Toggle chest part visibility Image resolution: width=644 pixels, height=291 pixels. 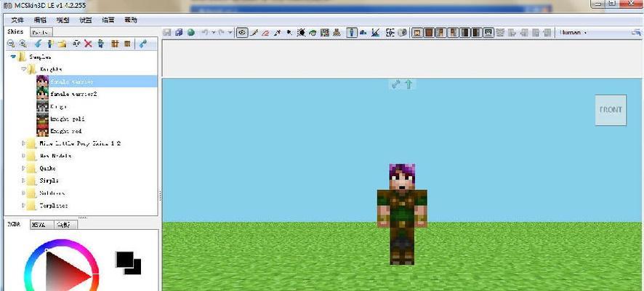(x=429, y=33)
